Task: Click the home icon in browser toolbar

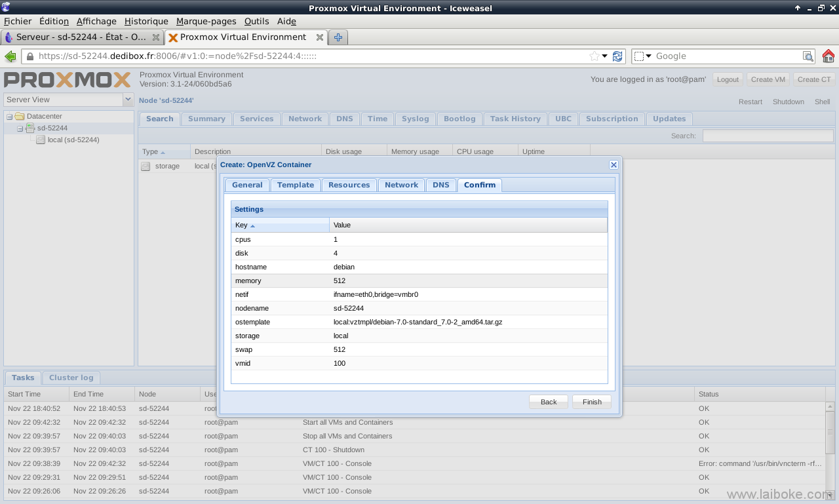Action: click(x=828, y=56)
